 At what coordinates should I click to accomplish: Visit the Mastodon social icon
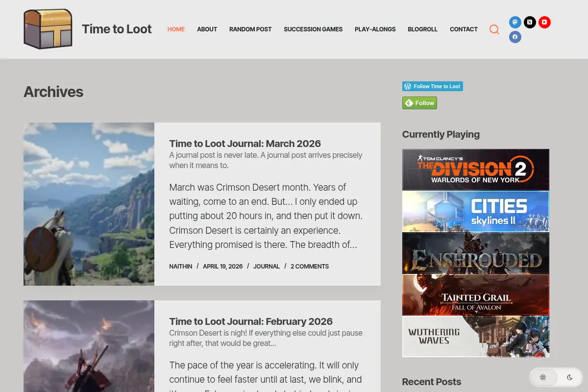[515, 22]
